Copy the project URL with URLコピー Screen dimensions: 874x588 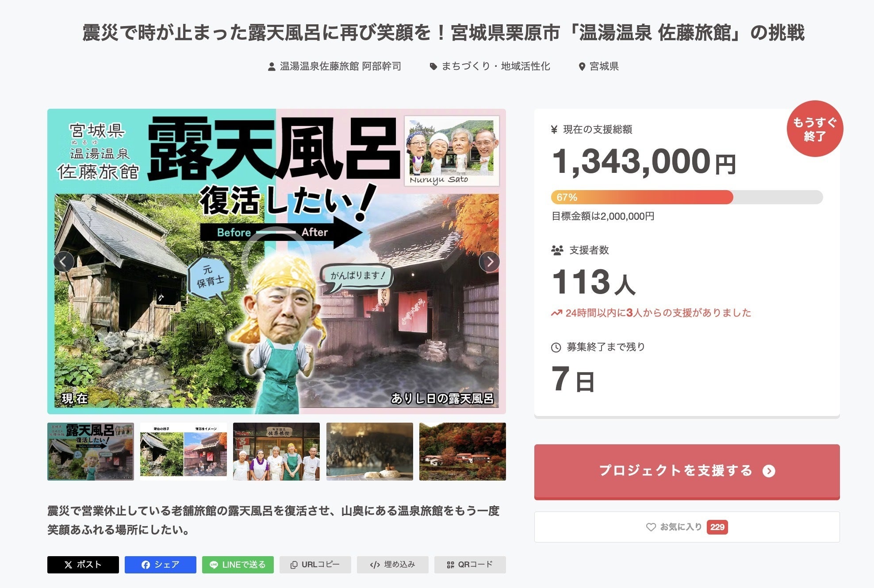pyautogui.click(x=315, y=565)
